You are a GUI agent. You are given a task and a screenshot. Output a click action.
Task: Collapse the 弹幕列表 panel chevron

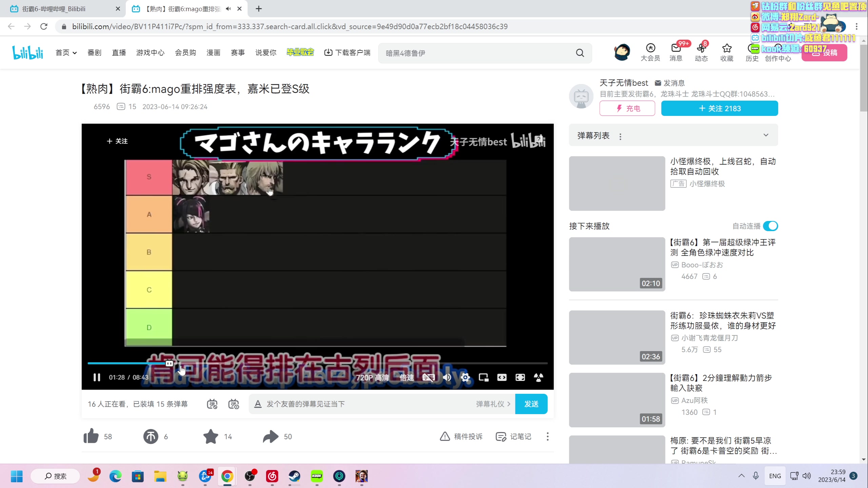tap(766, 135)
